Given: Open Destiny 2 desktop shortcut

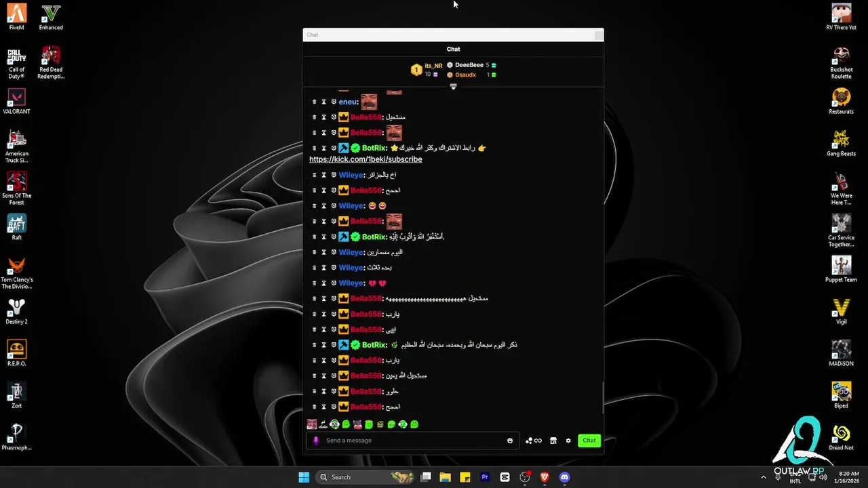Looking at the screenshot, I should click(17, 311).
